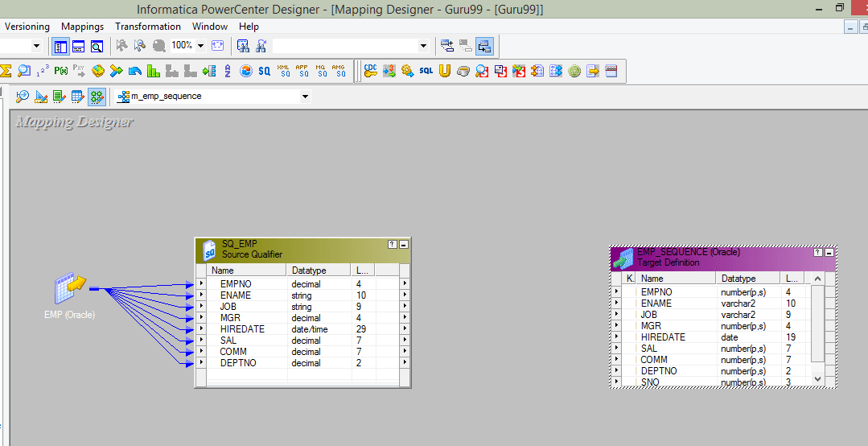Screen dimensions: 868x446
Task: Open the 100% zoom level dropdown
Action: pyautogui.click(x=200, y=46)
